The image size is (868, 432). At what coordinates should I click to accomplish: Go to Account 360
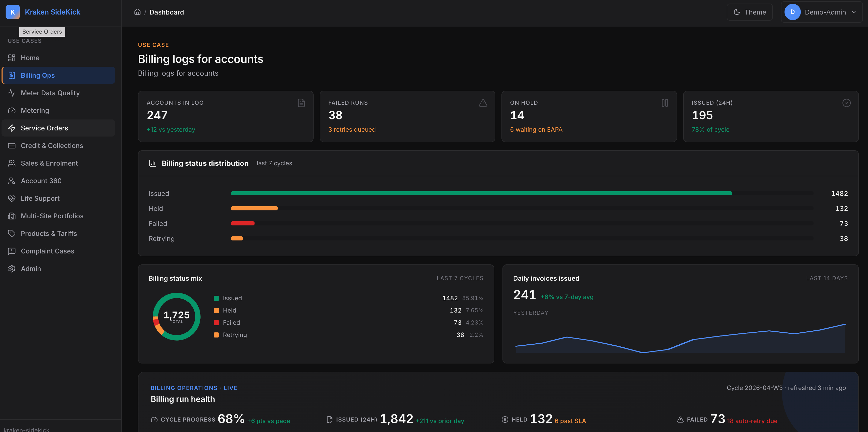(58, 180)
